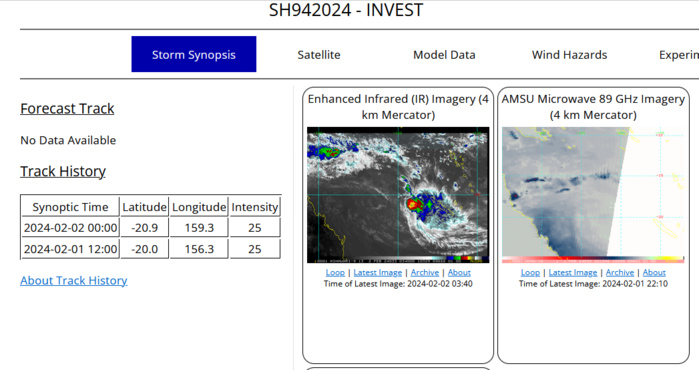This screenshot has width=699, height=370.
Task: Select the latitude value -20.9
Action: pos(144,228)
